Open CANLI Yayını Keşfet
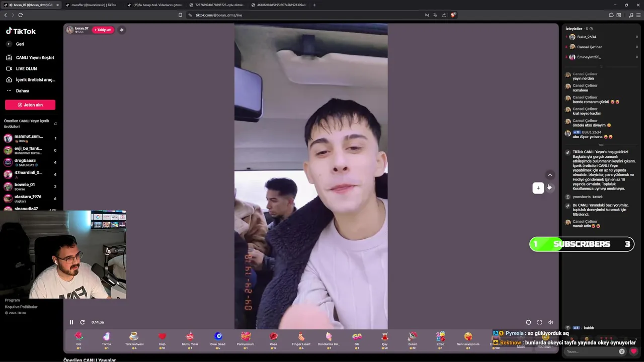 (30, 58)
